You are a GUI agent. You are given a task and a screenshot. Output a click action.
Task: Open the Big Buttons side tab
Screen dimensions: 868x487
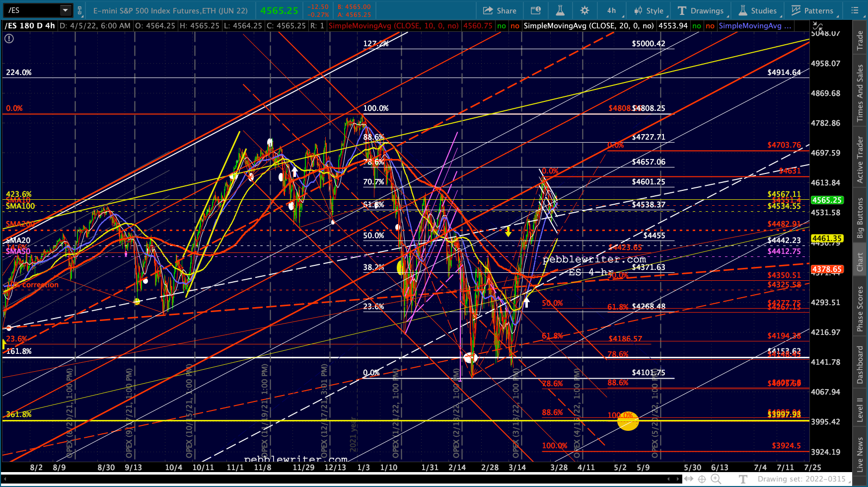pyautogui.click(x=860, y=218)
